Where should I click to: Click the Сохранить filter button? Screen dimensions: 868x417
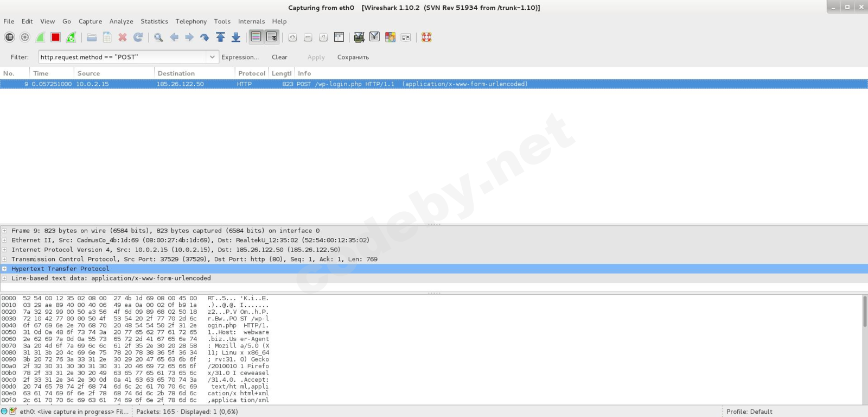point(353,57)
